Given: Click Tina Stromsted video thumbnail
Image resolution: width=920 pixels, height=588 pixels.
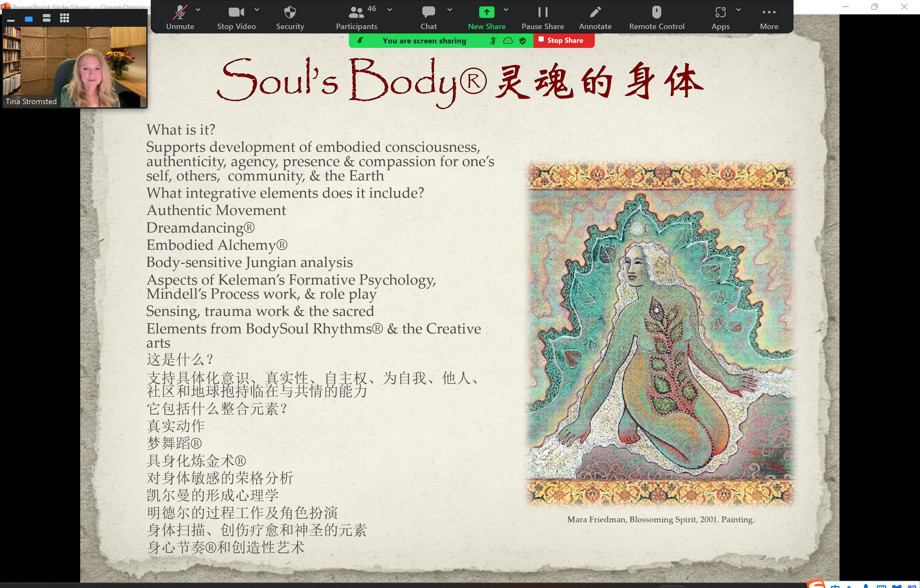Looking at the screenshot, I should pos(75,67).
